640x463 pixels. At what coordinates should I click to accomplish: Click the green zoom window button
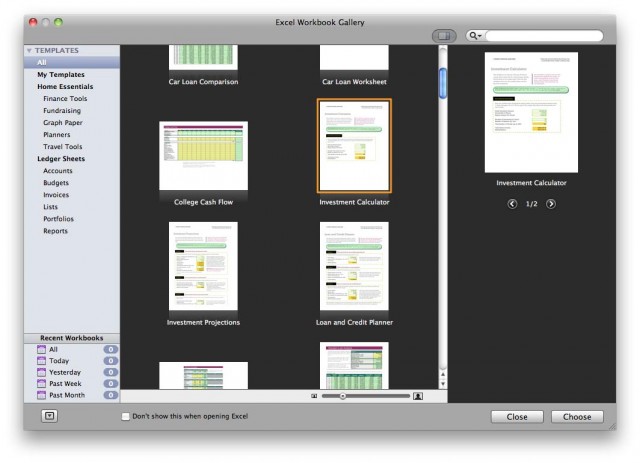(58, 22)
